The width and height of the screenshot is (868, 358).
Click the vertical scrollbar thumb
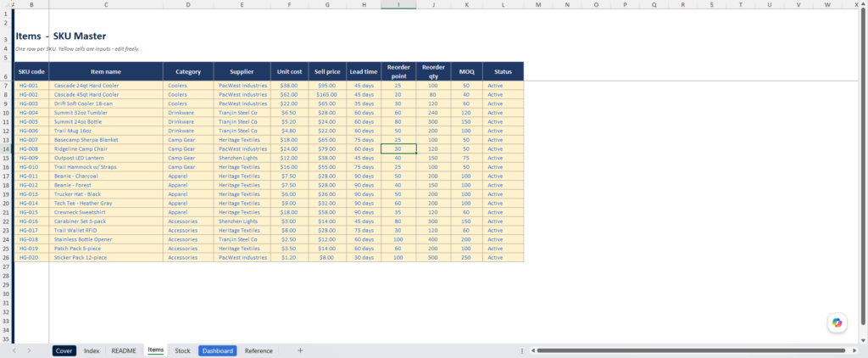864,167
